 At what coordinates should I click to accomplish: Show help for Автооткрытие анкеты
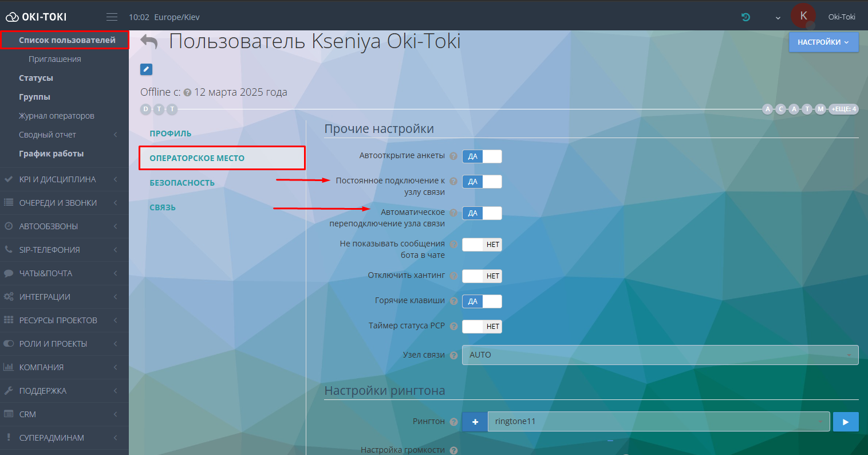tap(453, 156)
